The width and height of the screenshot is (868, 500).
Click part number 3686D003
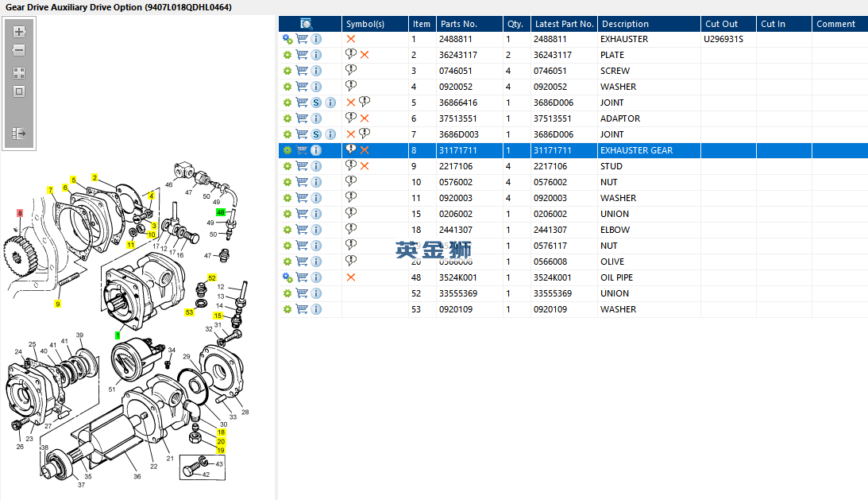[459, 134]
